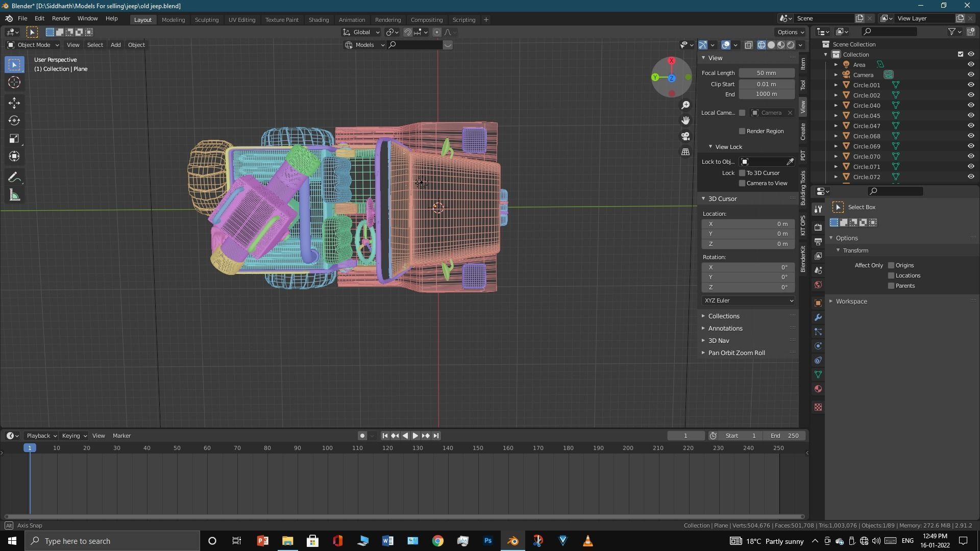Screen dimensions: 980x551
Task: Open Modifier properties wrench tab
Action: [x=818, y=317]
